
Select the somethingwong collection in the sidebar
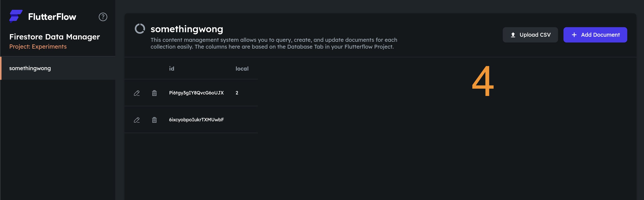(x=30, y=68)
